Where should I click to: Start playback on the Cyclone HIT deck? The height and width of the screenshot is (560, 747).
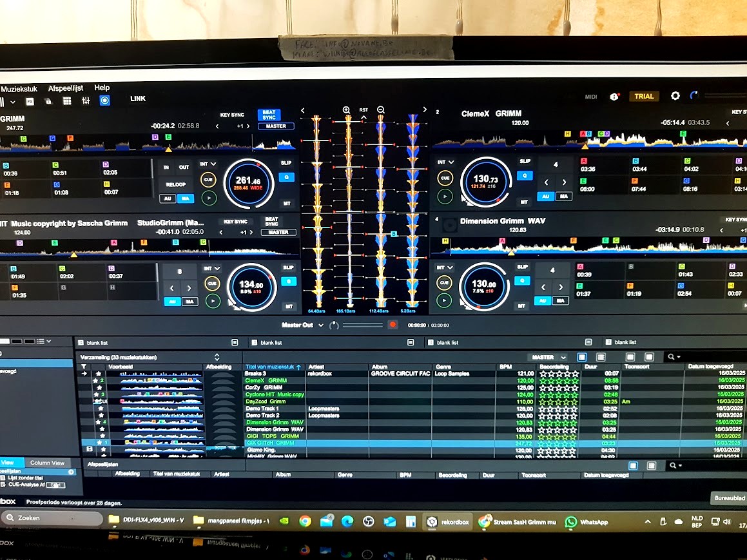213,301
